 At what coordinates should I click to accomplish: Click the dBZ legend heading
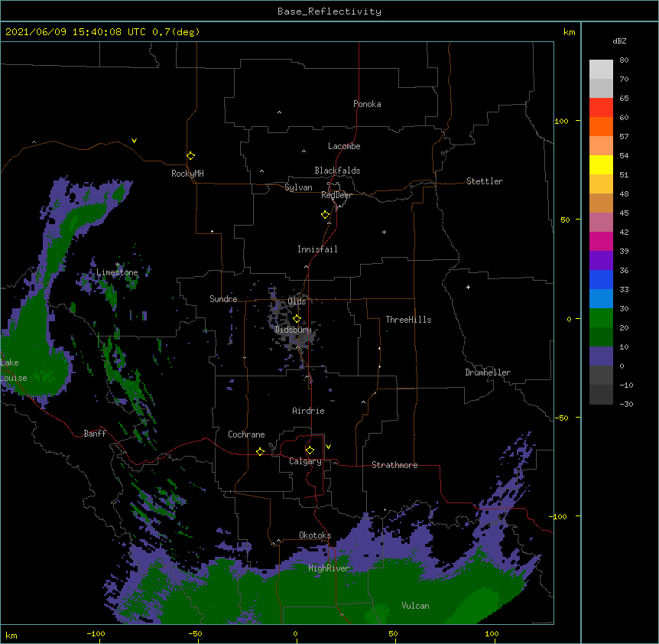(x=619, y=41)
